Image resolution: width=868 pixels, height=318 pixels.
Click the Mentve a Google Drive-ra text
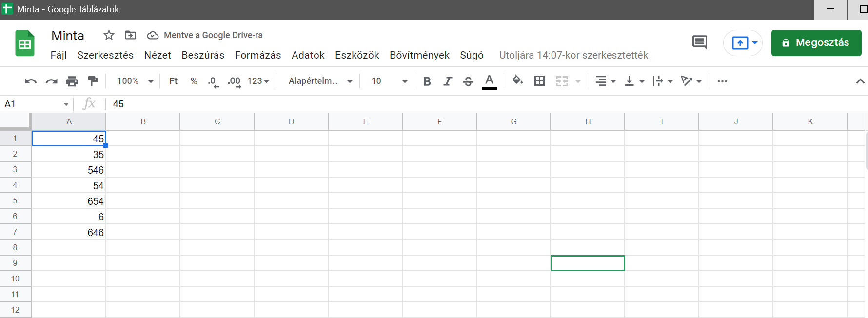213,35
